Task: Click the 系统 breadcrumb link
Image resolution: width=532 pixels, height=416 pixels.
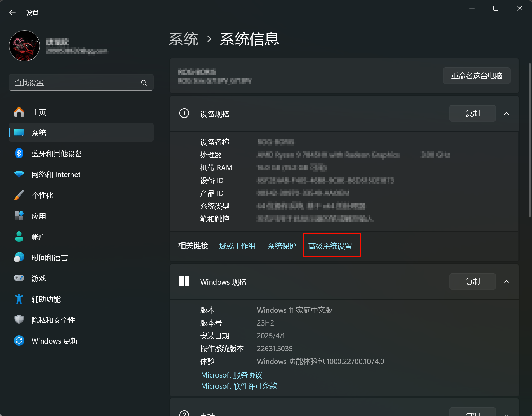Action: 183,39
